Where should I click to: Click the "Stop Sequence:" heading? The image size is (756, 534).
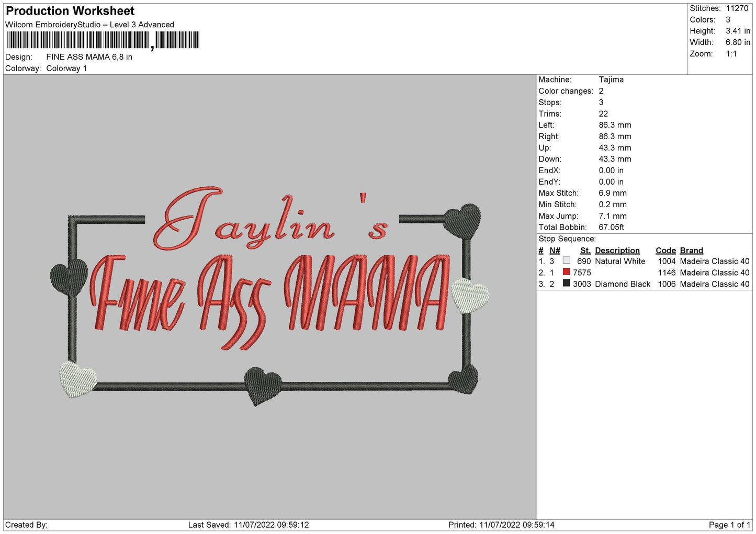tap(567, 239)
